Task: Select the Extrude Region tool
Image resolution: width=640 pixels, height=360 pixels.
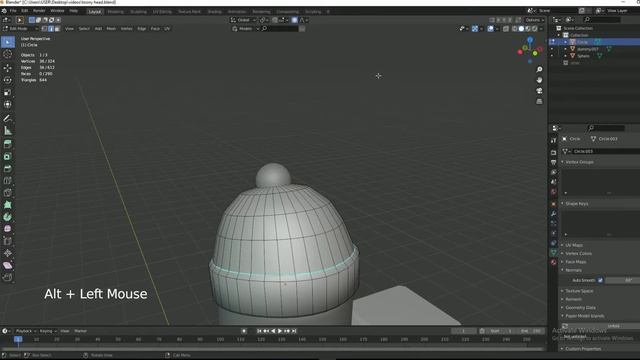Action: (8, 144)
